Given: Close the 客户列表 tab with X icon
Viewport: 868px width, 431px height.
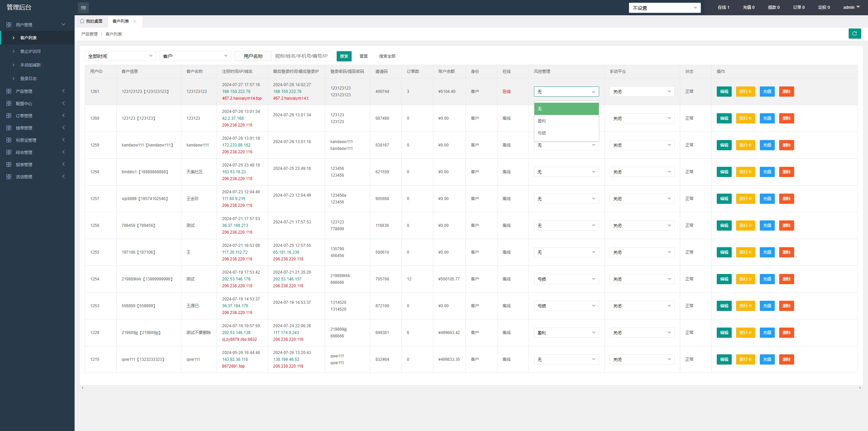Looking at the screenshot, I should pyautogui.click(x=135, y=21).
